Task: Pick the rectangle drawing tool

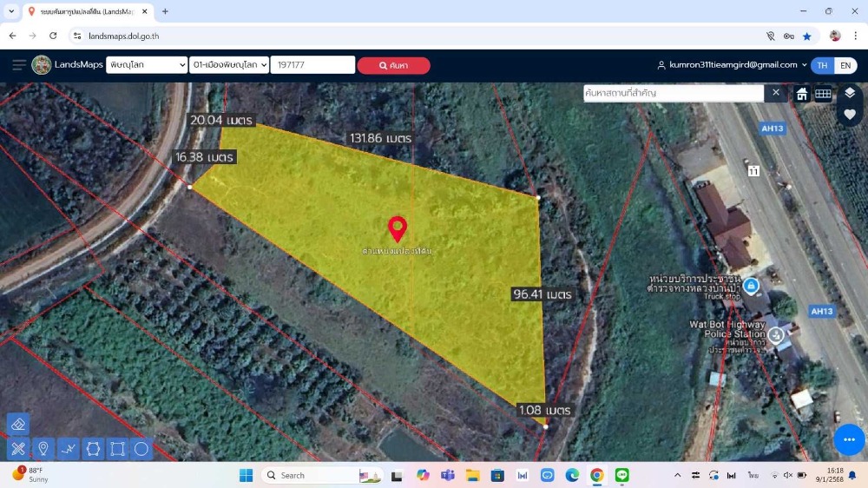Action: point(118,449)
